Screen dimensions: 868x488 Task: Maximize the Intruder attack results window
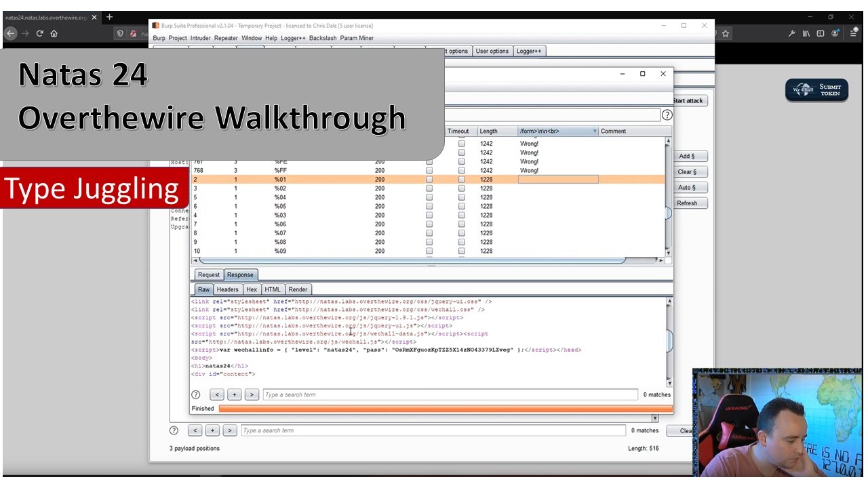pyautogui.click(x=643, y=74)
